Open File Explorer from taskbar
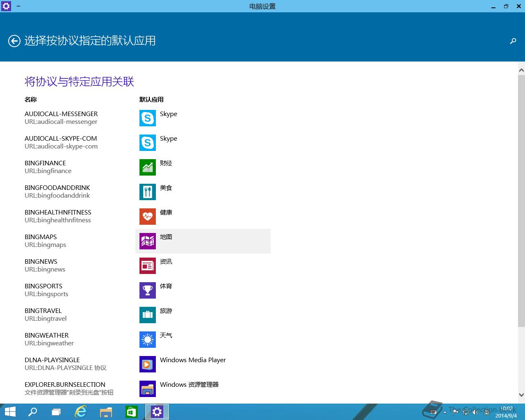The width and height of the screenshot is (525, 420). point(106,412)
